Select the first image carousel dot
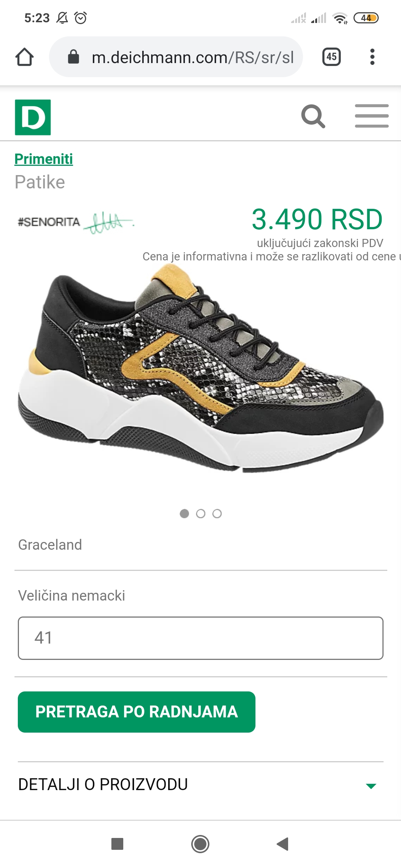The width and height of the screenshot is (401, 868). [x=184, y=513]
